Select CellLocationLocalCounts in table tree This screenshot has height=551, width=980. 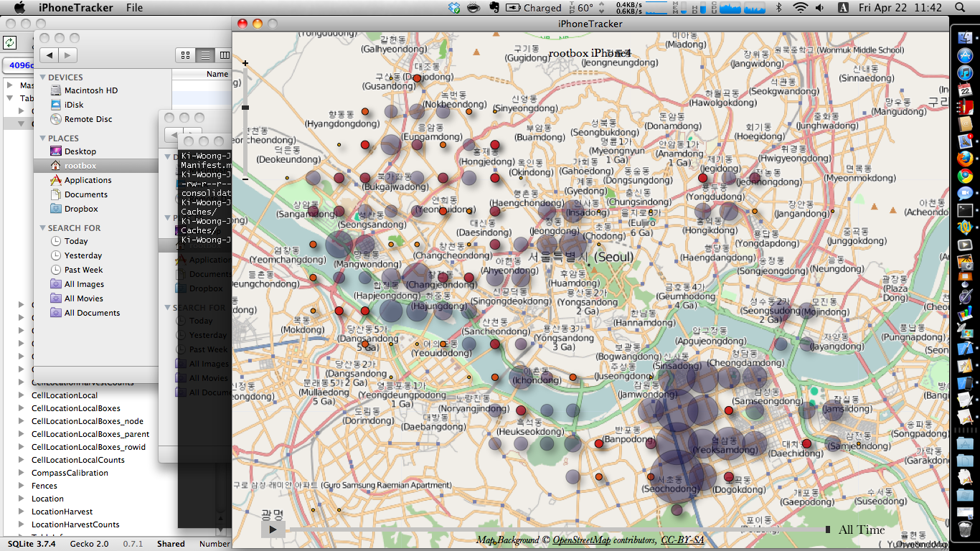[78, 460]
